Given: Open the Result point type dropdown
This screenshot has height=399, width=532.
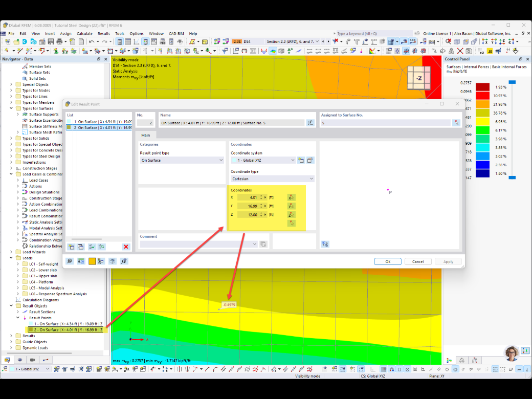Looking at the screenshot, I should pyautogui.click(x=182, y=160).
